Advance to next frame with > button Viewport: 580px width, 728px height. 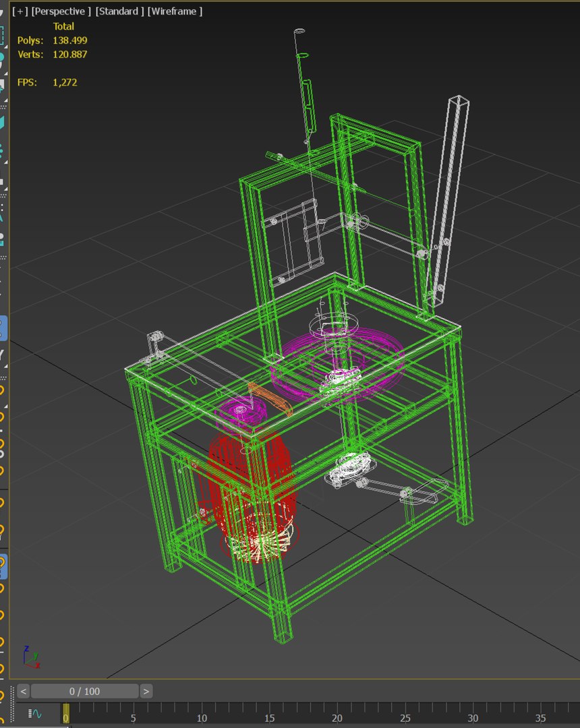(x=146, y=692)
